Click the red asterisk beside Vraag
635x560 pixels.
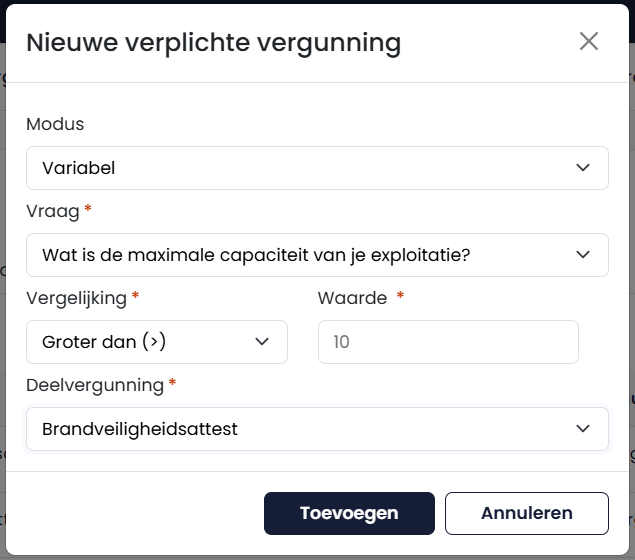click(x=88, y=209)
